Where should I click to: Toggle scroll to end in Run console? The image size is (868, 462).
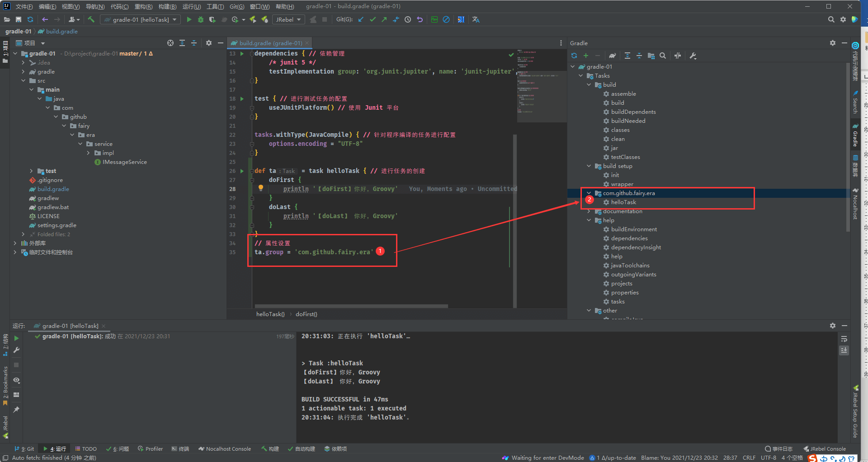[x=844, y=350]
